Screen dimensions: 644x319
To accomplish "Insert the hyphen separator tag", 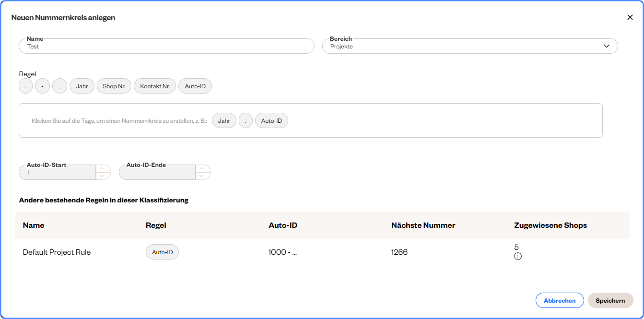I will tap(42, 86).
